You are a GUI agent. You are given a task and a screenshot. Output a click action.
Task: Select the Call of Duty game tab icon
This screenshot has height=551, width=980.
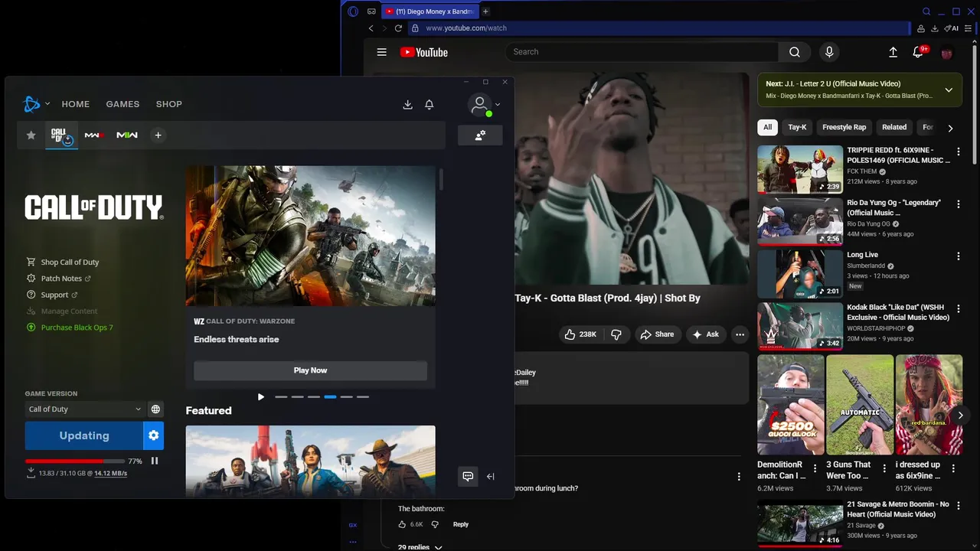pyautogui.click(x=61, y=135)
